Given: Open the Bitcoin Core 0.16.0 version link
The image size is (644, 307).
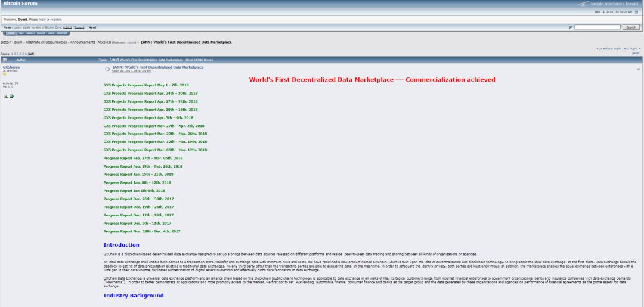Looking at the screenshot, I should coord(67,27).
